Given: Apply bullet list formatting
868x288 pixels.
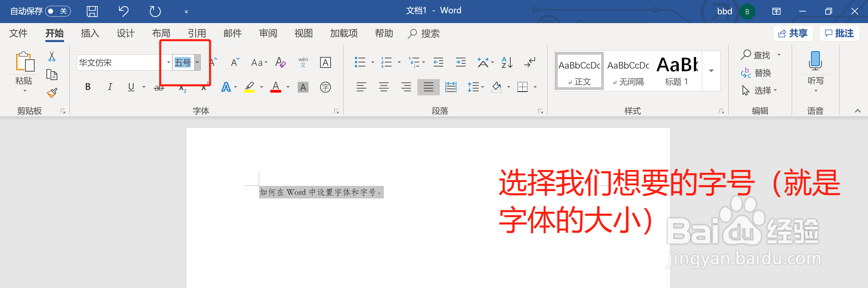Looking at the screenshot, I should (x=360, y=62).
